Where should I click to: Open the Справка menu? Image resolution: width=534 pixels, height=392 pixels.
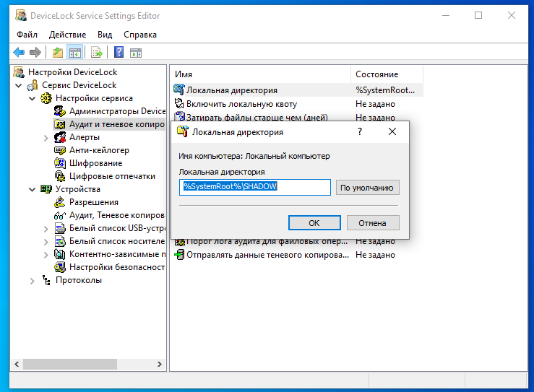[140, 35]
